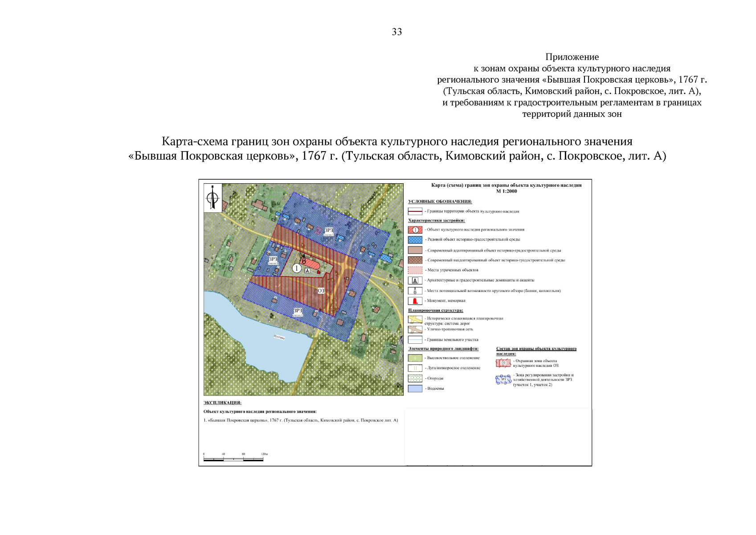Click legend text 'Охранная зона объекта культурного наследия ОЗ'
Screen dimensions: 756x535
click(536, 363)
